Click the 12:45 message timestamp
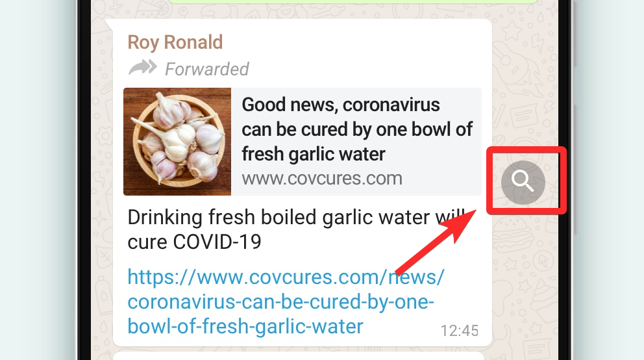 coord(459,330)
